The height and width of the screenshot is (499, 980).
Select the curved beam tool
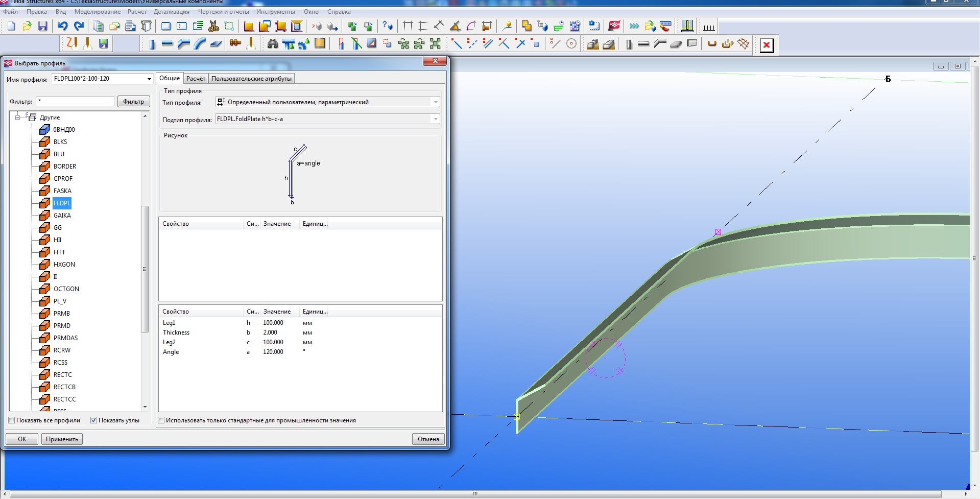(x=200, y=44)
